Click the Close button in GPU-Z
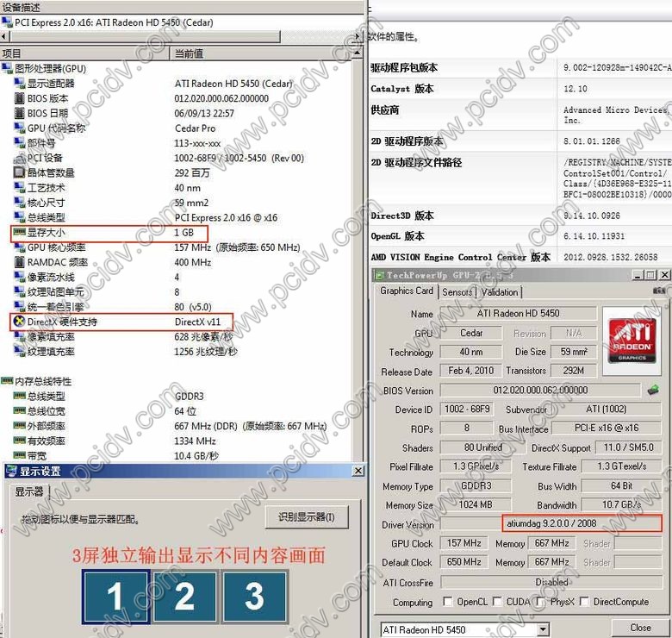Image resolution: width=672 pixels, height=638 pixels. pyautogui.click(x=641, y=628)
